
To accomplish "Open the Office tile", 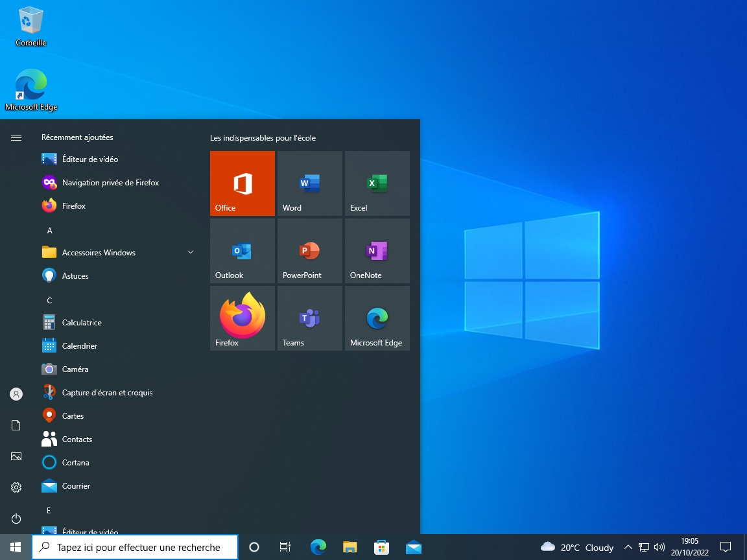I will tap(242, 183).
